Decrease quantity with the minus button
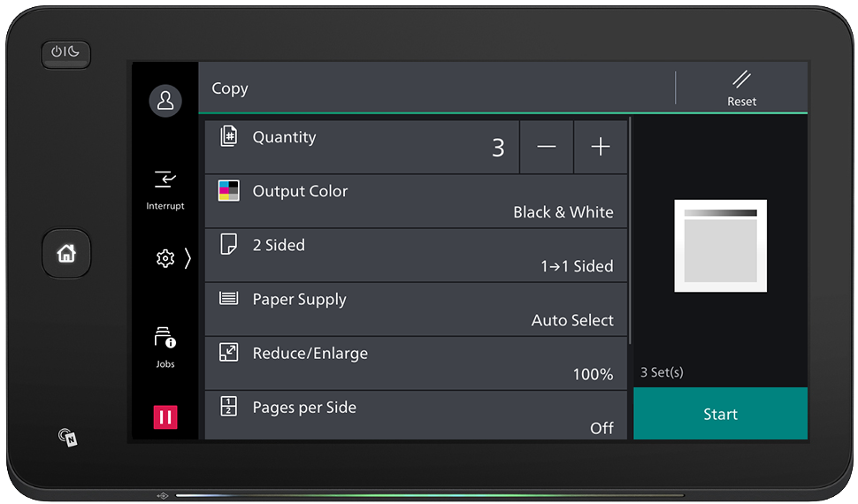Viewport: 858px width, 504px height. click(x=546, y=147)
